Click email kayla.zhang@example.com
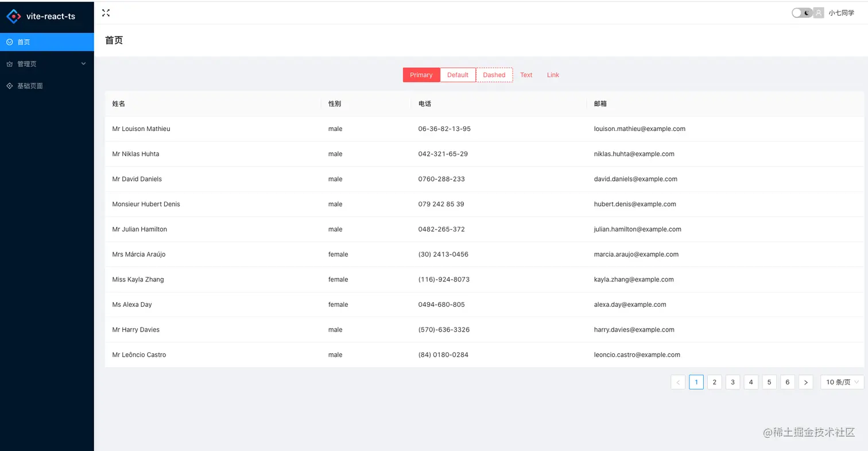Screen dimensions: 868x451 (634, 279)
